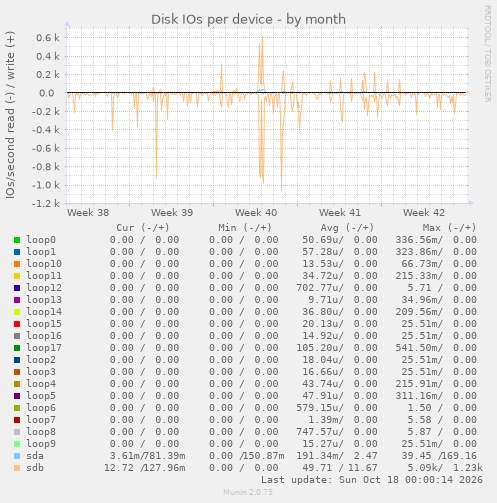Click the loop14 lime legend swatch
The height and width of the screenshot is (503, 497).
[x=17, y=312]
